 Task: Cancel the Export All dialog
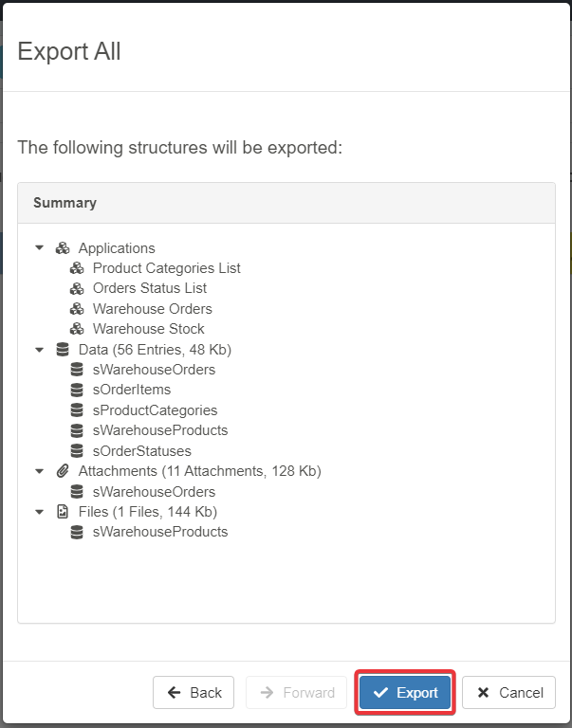tap(508, 693)
